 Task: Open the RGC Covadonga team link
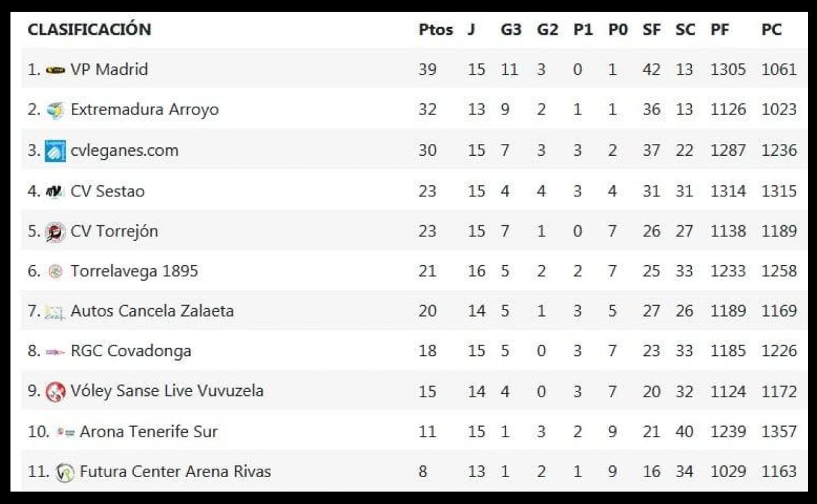click(x=131, y=351)
